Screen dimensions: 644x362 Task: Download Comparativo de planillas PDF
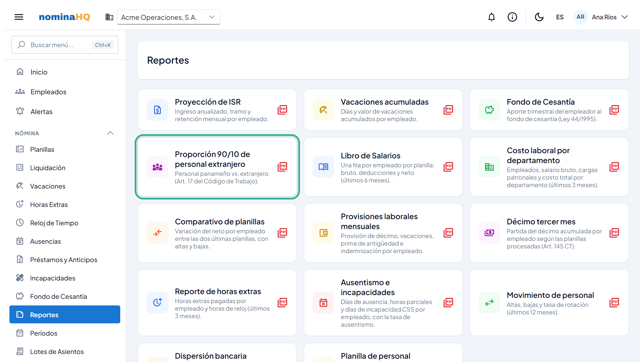[x=282, y=233]
